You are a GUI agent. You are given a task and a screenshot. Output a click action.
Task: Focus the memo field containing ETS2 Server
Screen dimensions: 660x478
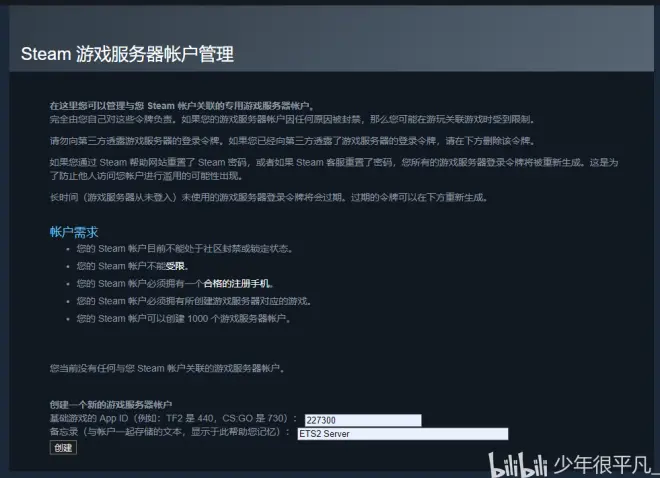pyautogui.click(x=403, y=434)
